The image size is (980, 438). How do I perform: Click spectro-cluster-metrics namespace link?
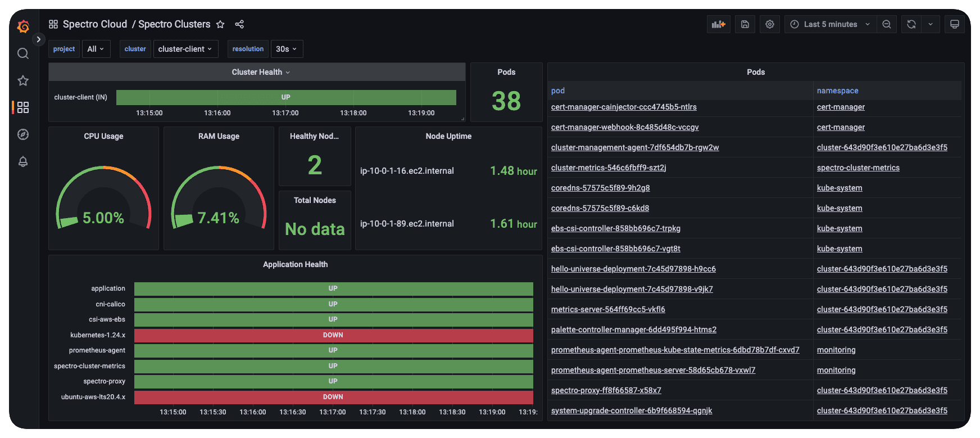point(858,168)
